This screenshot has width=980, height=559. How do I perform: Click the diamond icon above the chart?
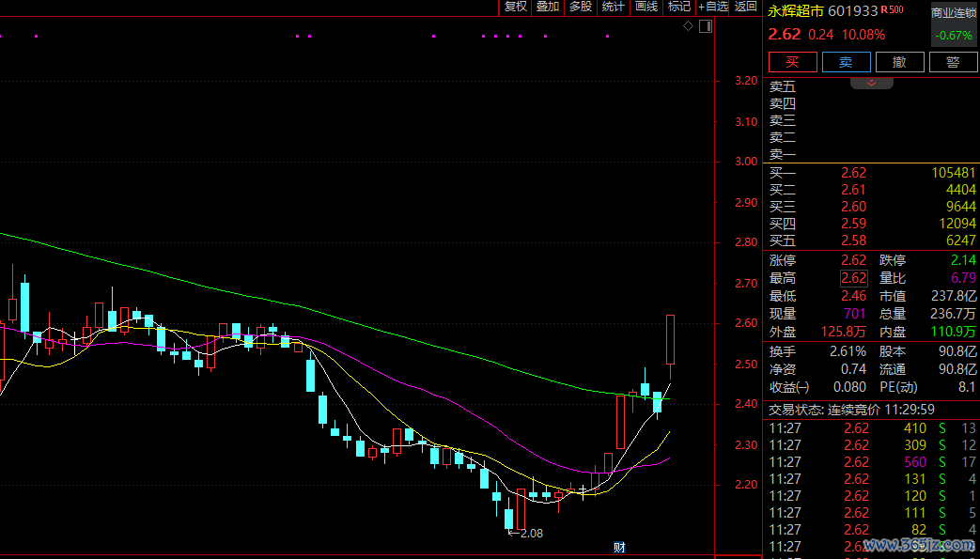click(688, 26)
